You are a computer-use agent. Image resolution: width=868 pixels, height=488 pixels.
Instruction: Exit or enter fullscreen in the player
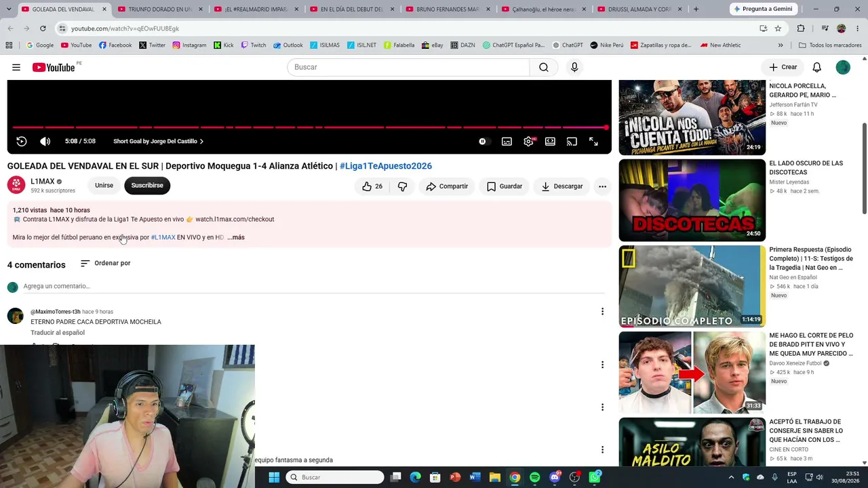coord(593,142)
